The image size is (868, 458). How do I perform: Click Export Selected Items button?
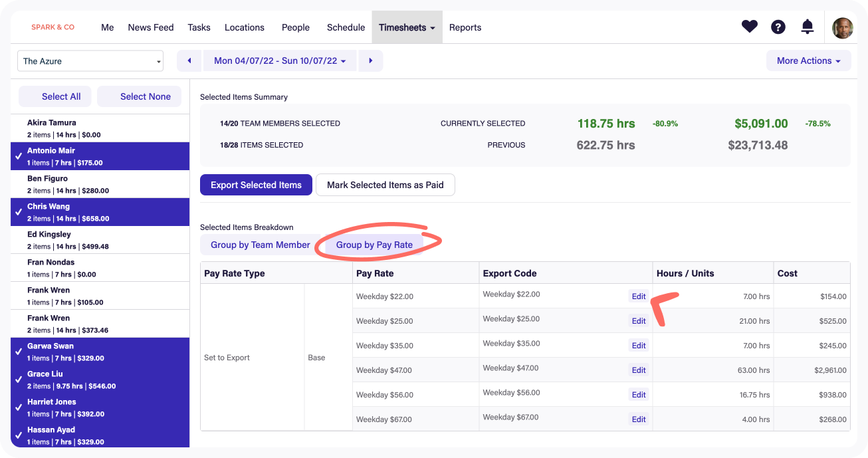(256, 185)
